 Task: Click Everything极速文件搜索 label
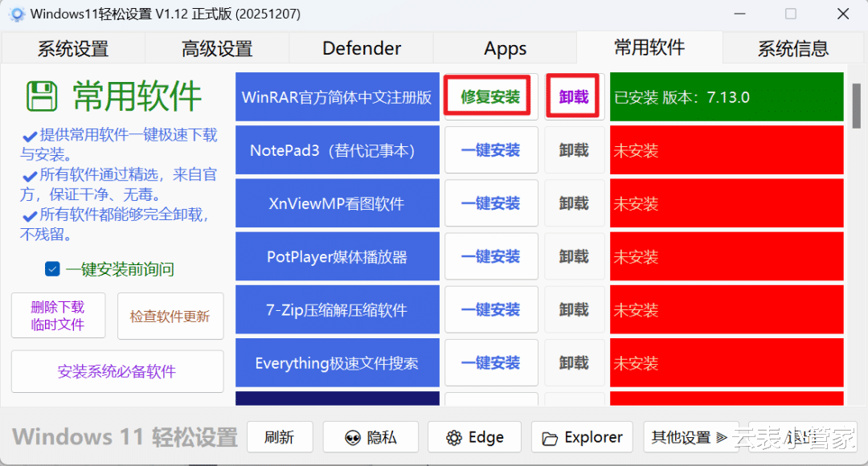tap(337, 362)
